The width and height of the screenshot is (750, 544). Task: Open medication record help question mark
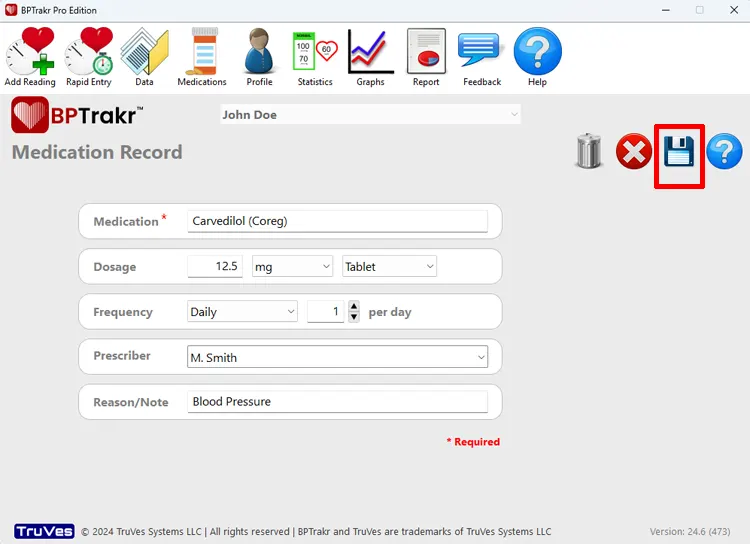[724, 152]
